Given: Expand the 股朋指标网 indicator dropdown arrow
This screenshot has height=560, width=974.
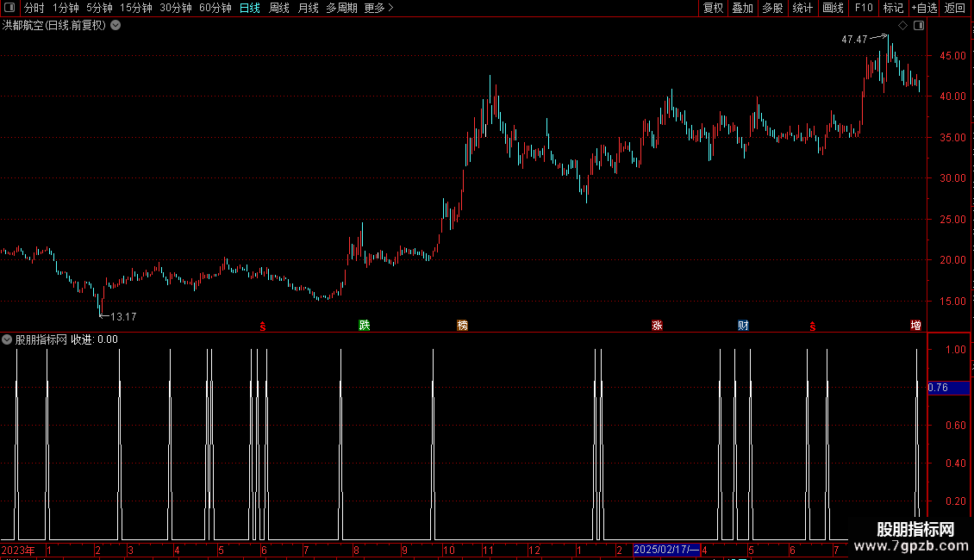Looking at the screenshot, I should coord(7,339).
